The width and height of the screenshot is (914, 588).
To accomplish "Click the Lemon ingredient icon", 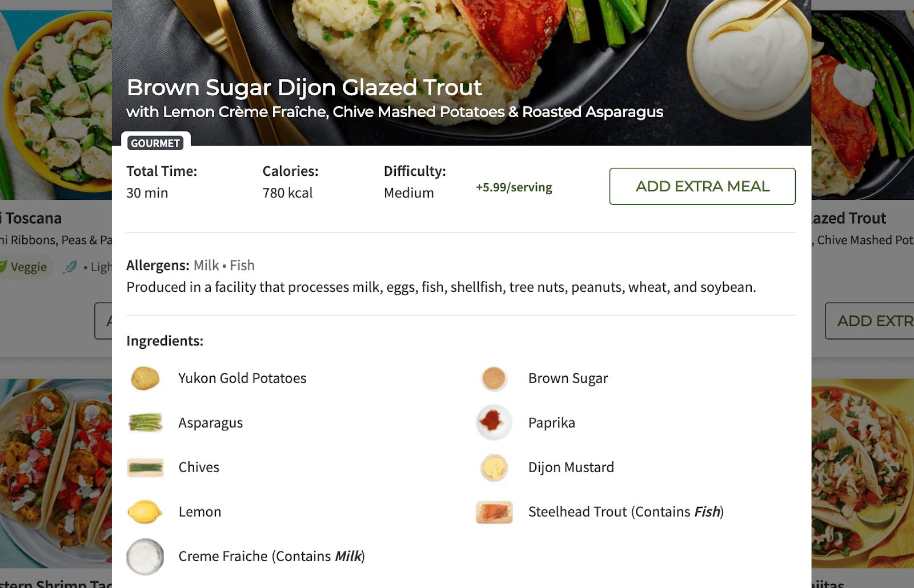I will (145, 512).
